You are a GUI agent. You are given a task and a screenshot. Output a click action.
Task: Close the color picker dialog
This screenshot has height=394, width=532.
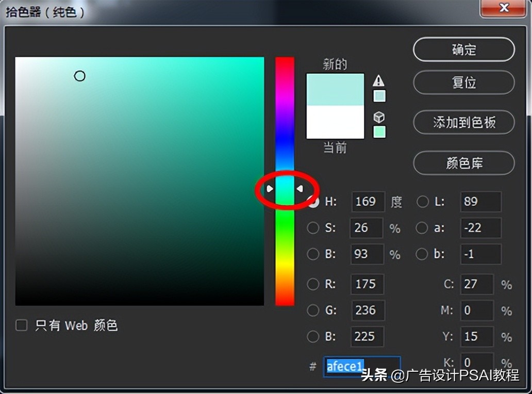[x=504, y=7]
